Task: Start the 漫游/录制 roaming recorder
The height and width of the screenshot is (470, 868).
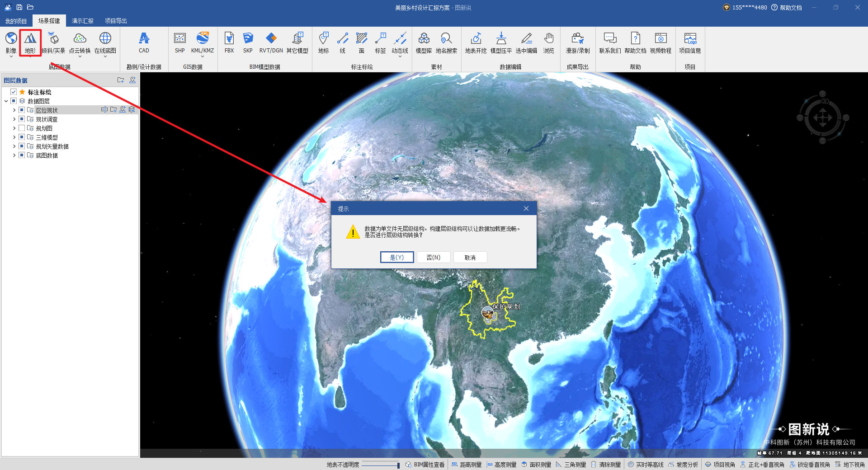Action: 577,42
